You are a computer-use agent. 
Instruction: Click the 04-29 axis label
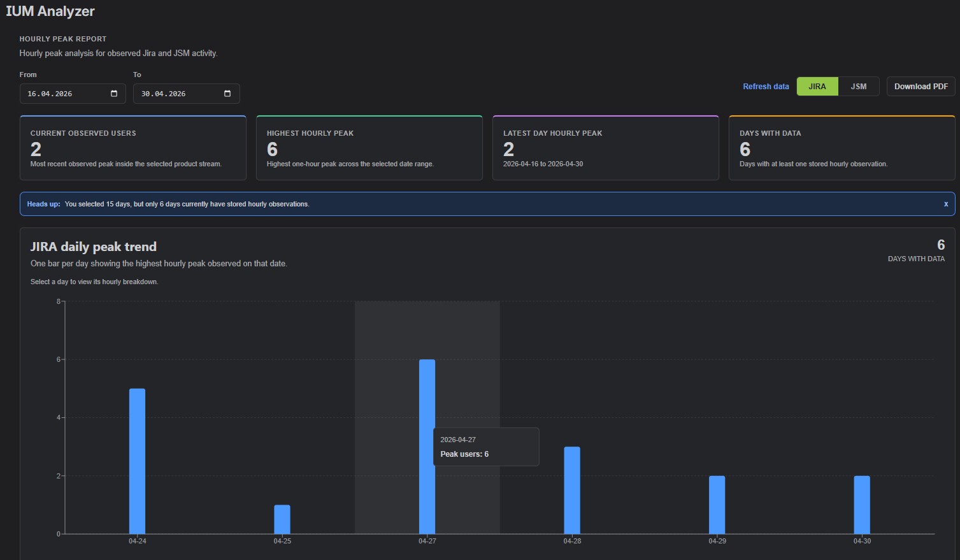pos(717,541)
